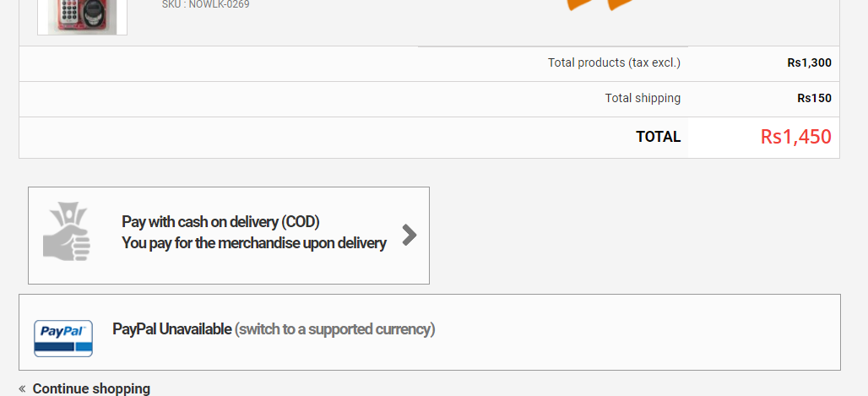Screen dimensions: 868x396
Task: Click the SKU NOWLK-0269 text
Action: [205, 4]
